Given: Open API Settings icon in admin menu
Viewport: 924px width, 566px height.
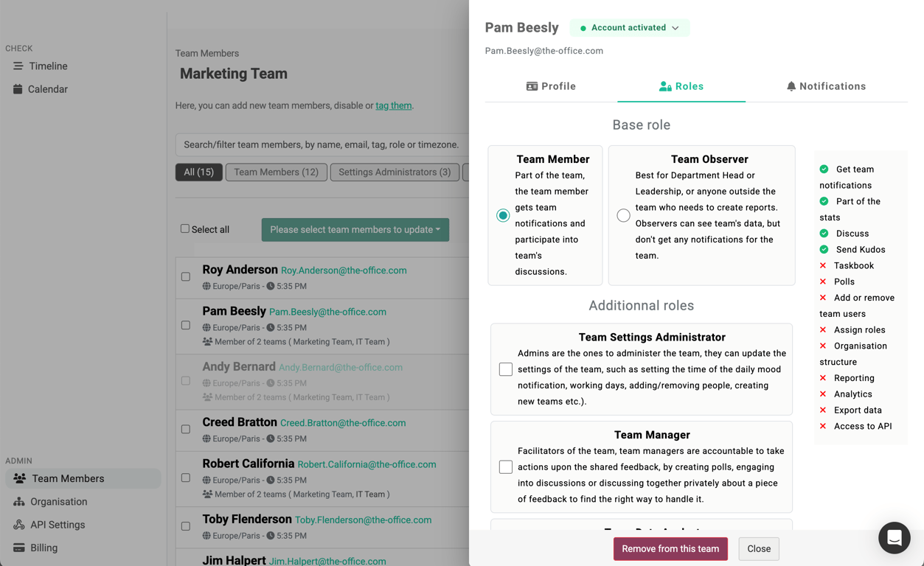Looking at the screenshot, I should [x=19, y=525].
